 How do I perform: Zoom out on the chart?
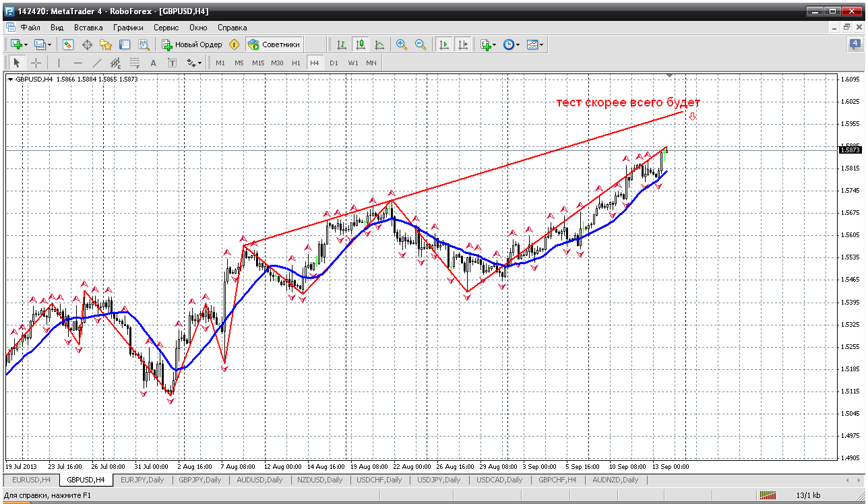pos(421,44)
